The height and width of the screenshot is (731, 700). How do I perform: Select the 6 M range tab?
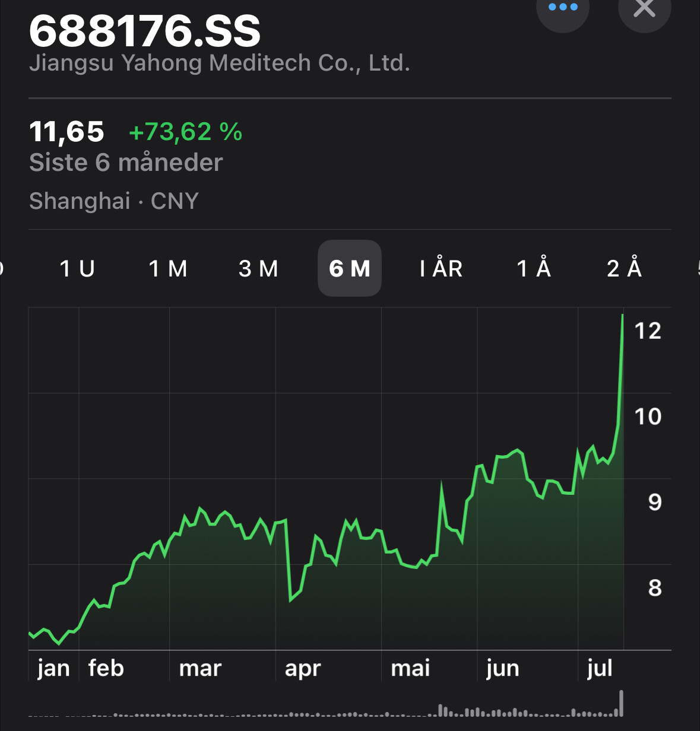pyautogui.click(x=350, y=268)
